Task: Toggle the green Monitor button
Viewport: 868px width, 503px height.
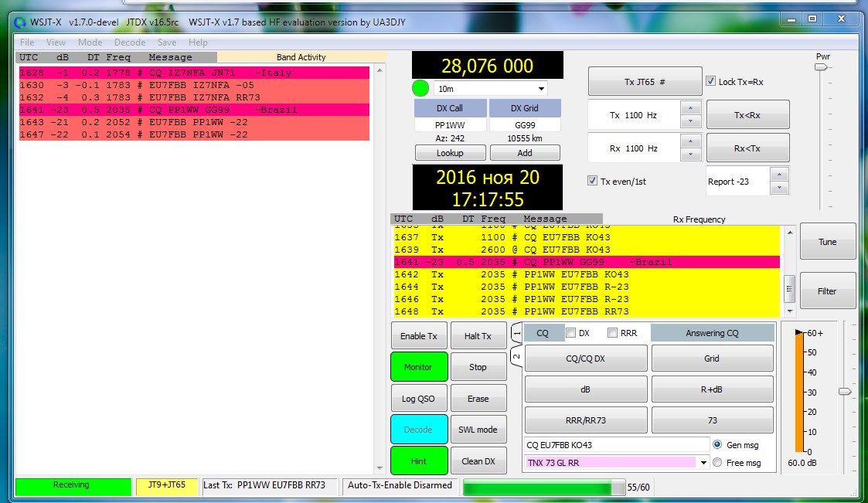Action: 418,367
